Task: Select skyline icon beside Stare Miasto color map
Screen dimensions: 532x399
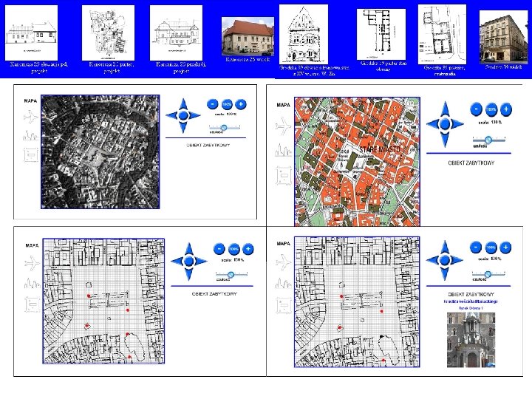Action: tap(283, 149)
